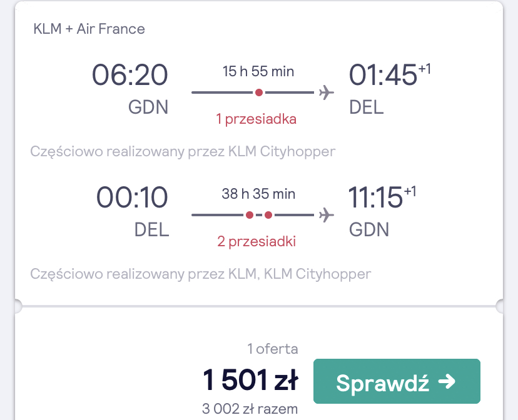The height and width of the screenshot is (420, 518).
Task: Click the KLM Cityhopper operator note for outbound
Action: 183,152
